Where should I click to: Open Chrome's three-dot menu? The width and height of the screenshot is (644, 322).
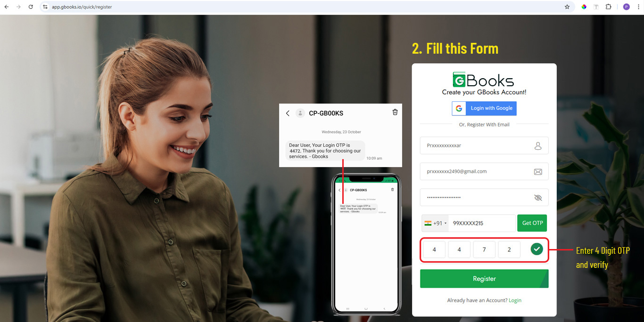638,7
